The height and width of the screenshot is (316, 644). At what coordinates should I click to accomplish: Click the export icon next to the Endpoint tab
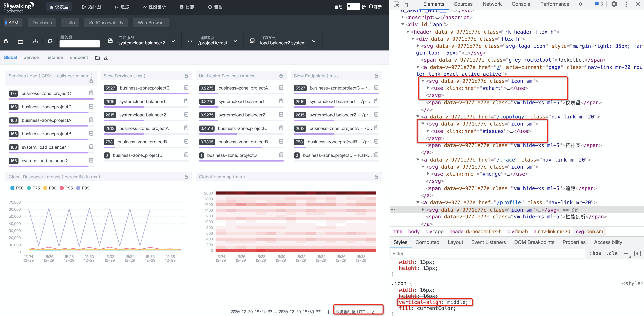pos(106,58)
